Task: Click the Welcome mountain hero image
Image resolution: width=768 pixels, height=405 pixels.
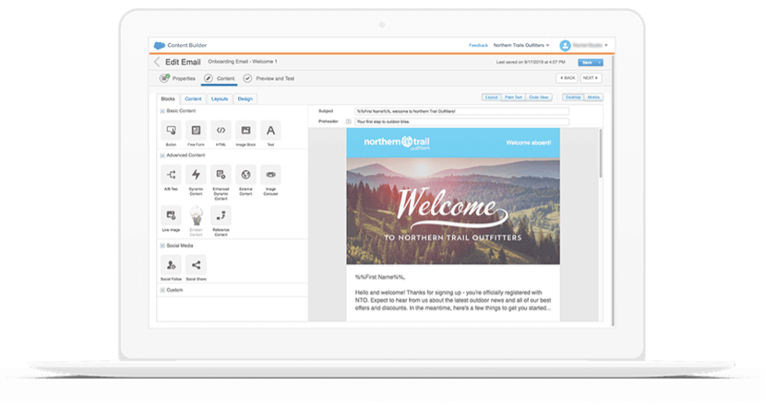Action: 454,212
